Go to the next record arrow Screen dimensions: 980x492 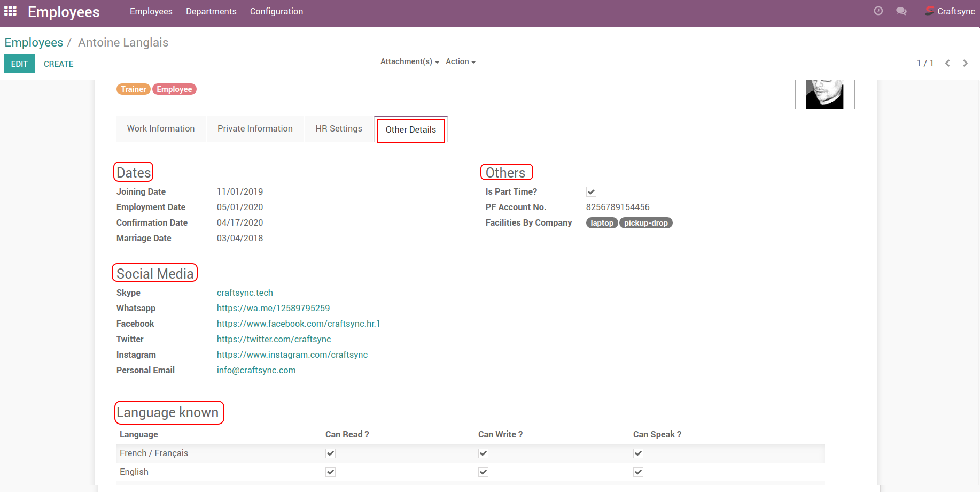[x=965, y=63]
